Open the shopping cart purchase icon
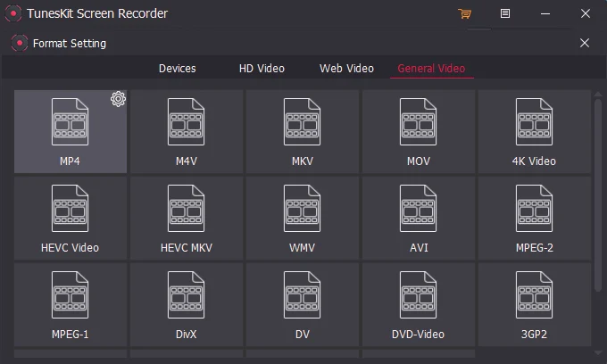The image size is (607, 364). point(464,13)
